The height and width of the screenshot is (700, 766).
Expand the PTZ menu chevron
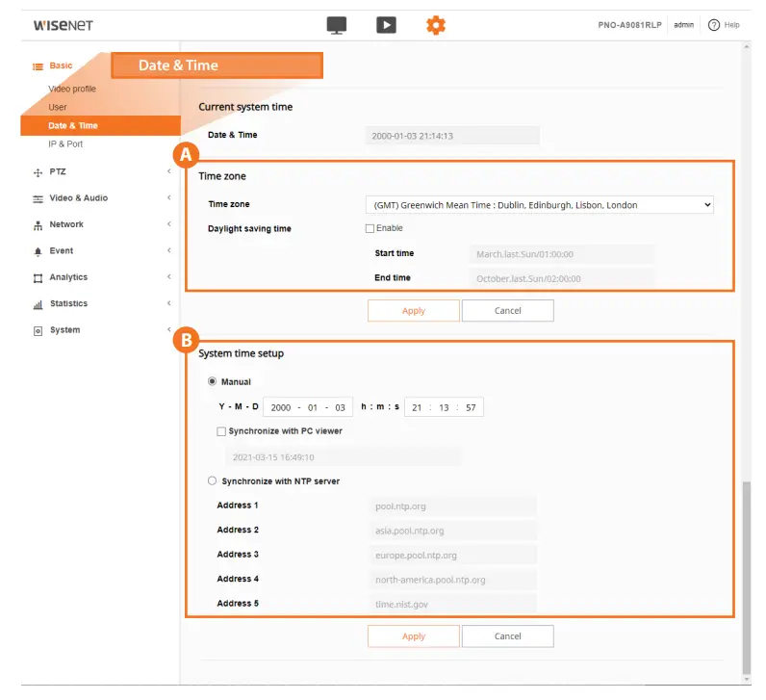point(169,171)
